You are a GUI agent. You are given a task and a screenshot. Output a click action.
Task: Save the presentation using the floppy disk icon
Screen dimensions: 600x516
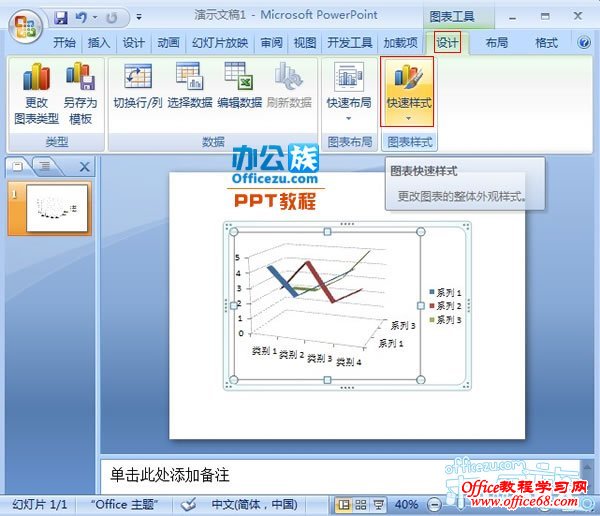pyautogui.click(x=60, y=17)
